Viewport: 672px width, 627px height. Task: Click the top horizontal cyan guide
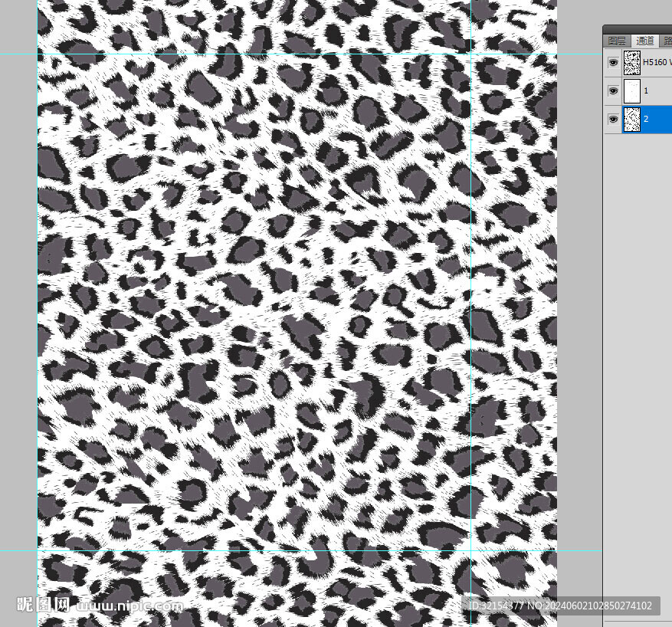pyautogui.click(x=230, y=54)
